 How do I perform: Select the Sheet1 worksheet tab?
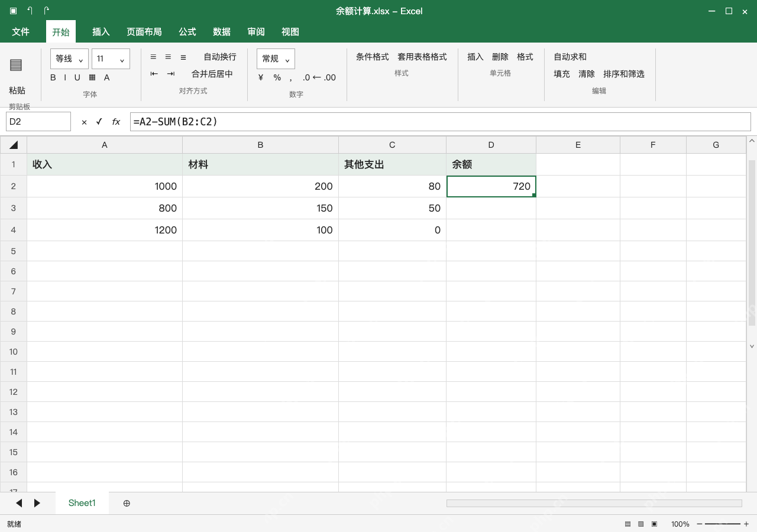[x=82, y=503]
